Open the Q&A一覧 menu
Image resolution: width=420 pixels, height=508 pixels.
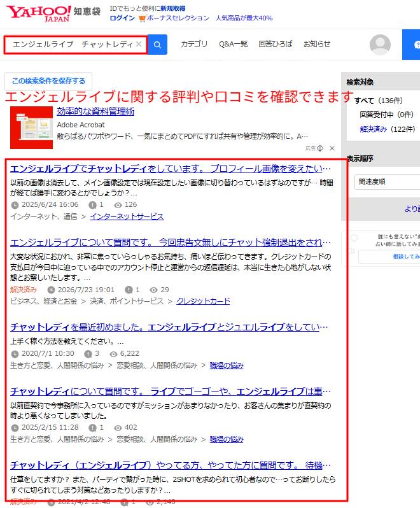(233, 44)
